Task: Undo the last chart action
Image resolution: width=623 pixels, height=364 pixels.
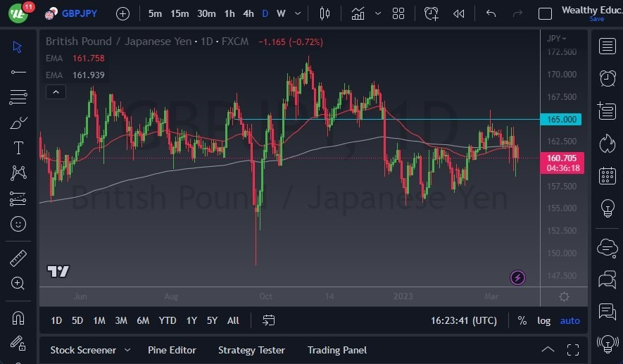Action: click(x=491, y=14)
